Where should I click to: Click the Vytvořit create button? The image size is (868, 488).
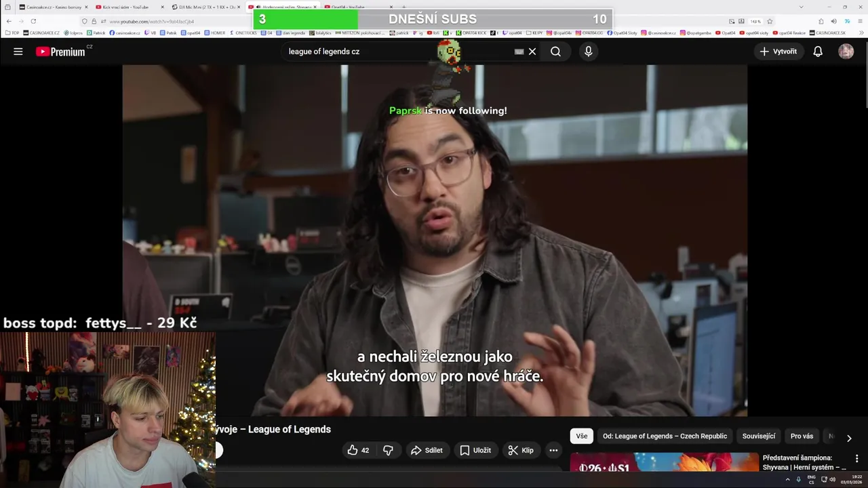coord(778,52)
